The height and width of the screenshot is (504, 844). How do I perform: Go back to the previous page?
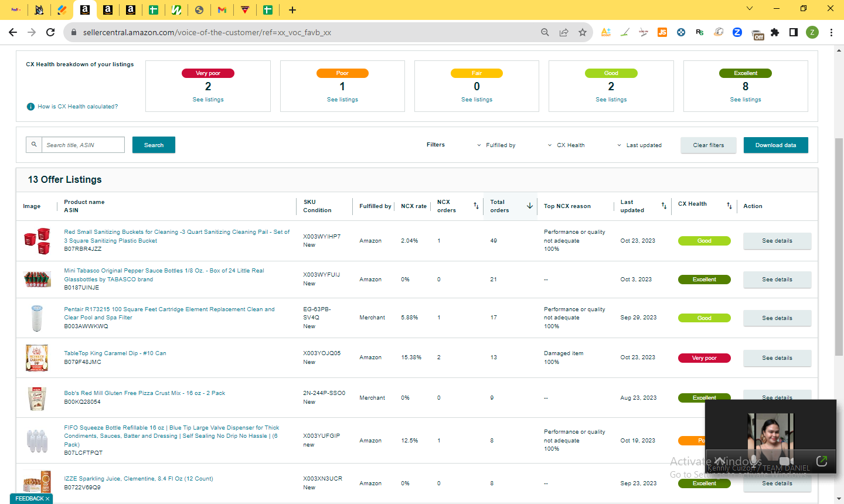[x=13, y=32]
